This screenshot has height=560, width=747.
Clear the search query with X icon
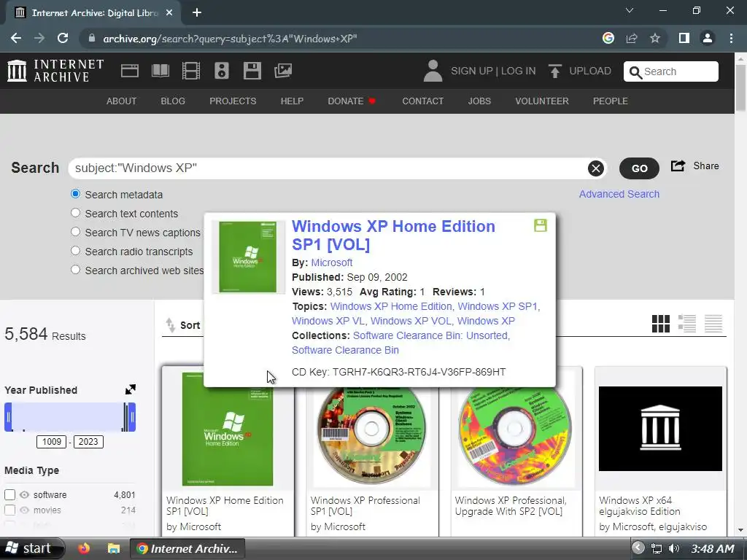[595, 168]
